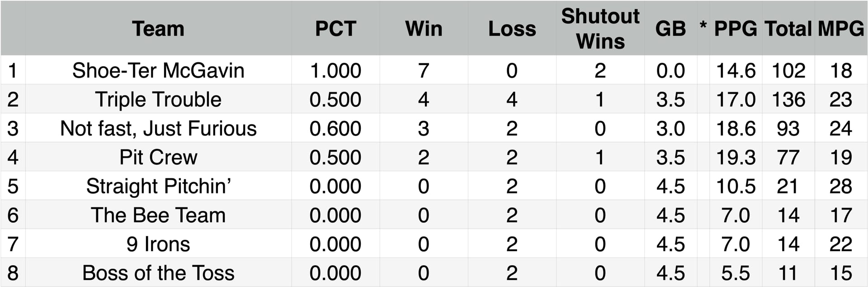This screenshot has width=868, height=287.
Task: Select Triple Trouble's Total value 136
Action: tap(788, 100)
